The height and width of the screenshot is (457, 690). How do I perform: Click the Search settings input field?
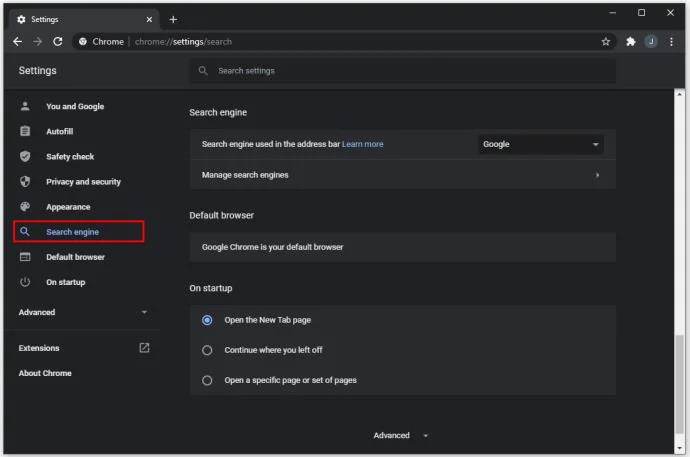pos(403,70)
